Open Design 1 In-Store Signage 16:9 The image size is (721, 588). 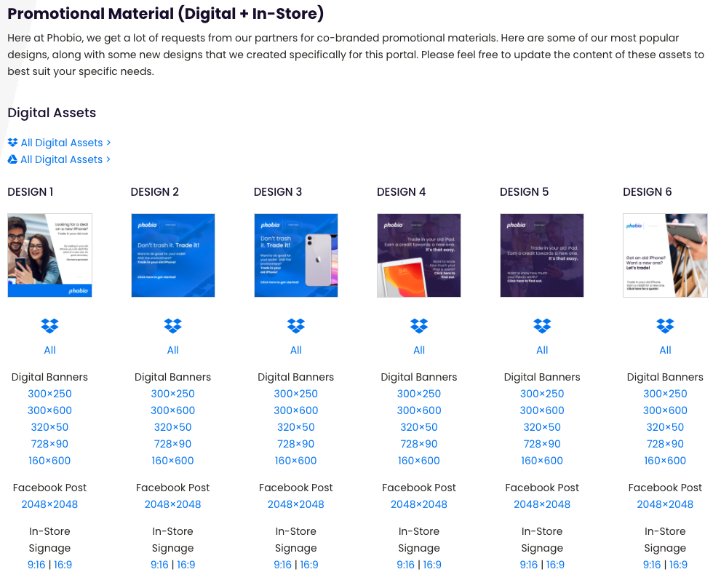[63, 565]
